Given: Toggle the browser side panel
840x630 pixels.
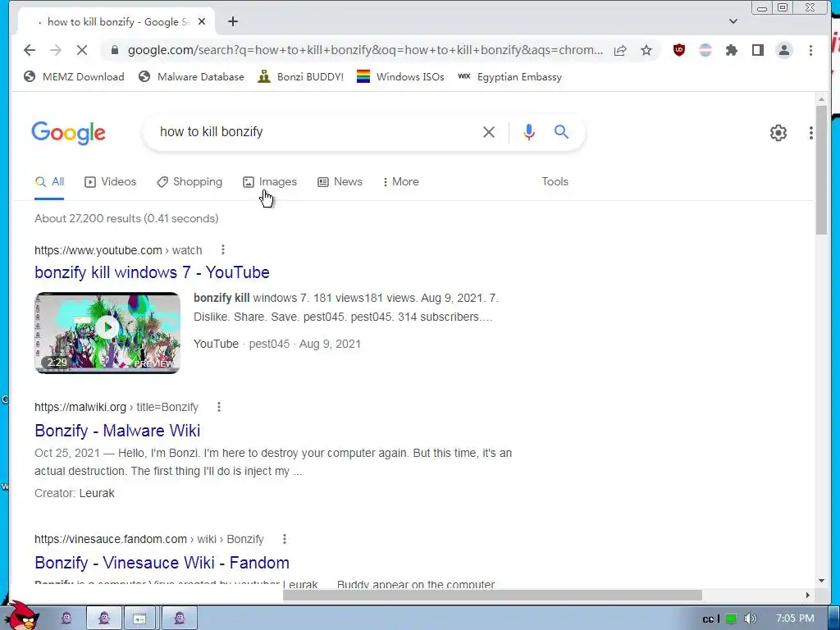Looking at the screenshot, I should 757,50.
